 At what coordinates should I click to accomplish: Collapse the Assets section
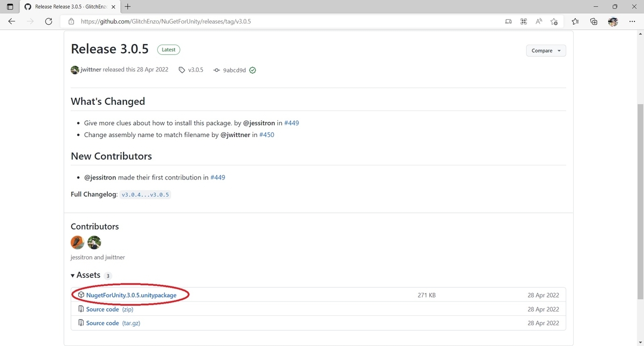72,275
